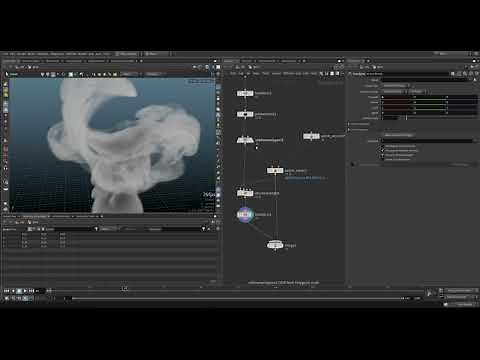This screenshot has width=480, height=360.
Task: Show points in the geometry spreadsheet
Action: point(30,229)
